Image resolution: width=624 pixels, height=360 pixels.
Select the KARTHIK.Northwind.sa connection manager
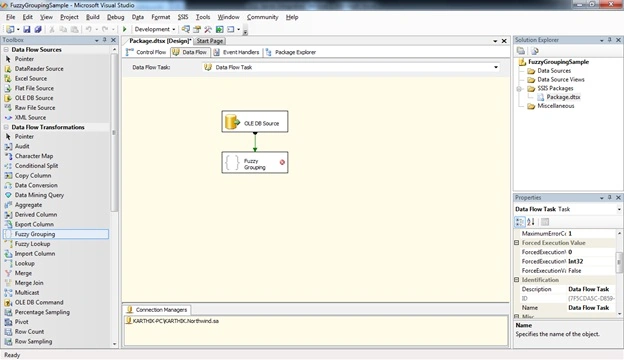tap(172, 321)
